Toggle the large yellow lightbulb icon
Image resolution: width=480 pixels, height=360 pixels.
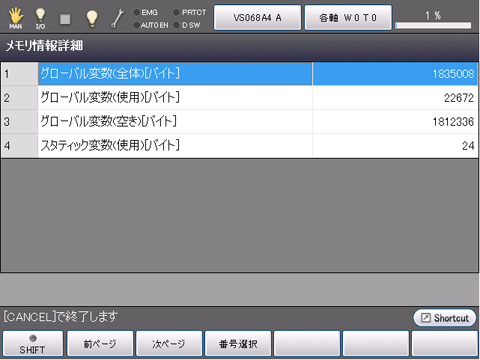click(92, 18)
